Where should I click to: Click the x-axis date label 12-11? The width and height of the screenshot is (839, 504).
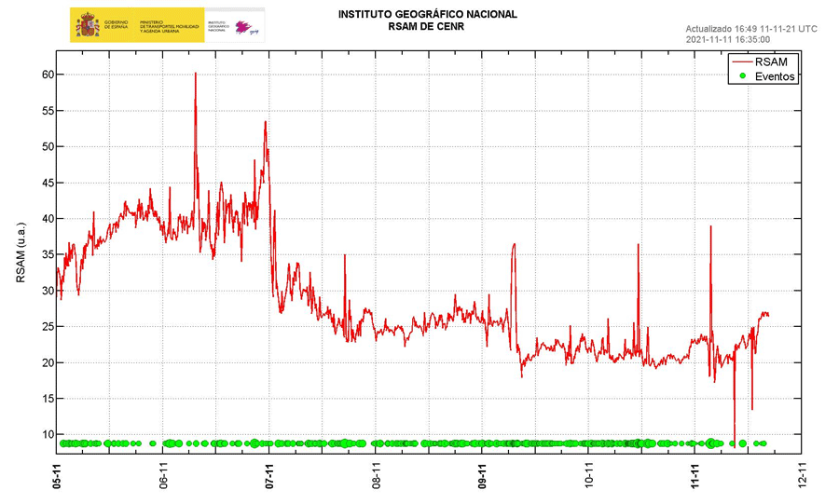point(801,476)
